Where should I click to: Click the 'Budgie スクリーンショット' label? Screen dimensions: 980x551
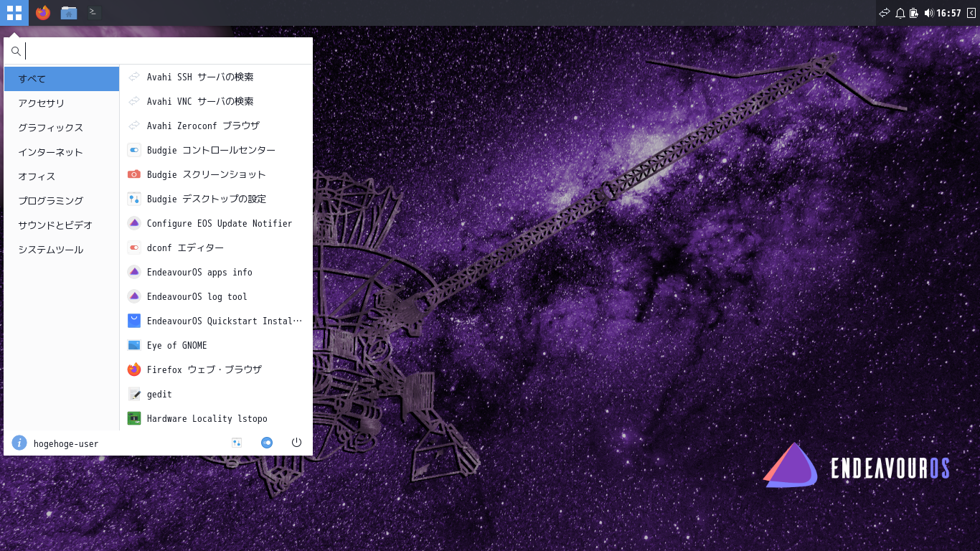click(207, 174)
